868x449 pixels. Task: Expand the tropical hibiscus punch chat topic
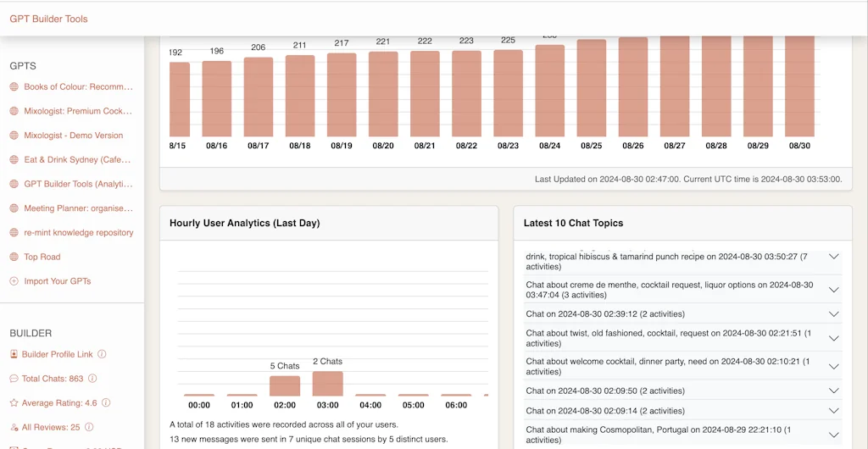(833, 257)
